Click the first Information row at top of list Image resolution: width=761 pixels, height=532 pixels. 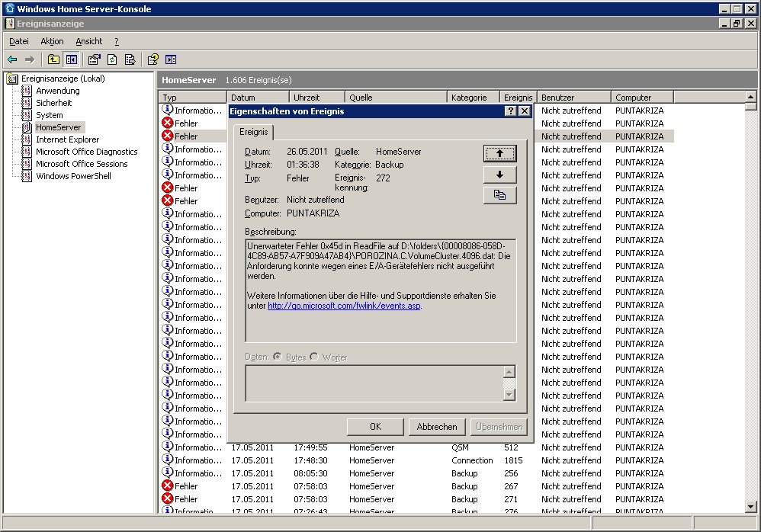click(193, 110)
